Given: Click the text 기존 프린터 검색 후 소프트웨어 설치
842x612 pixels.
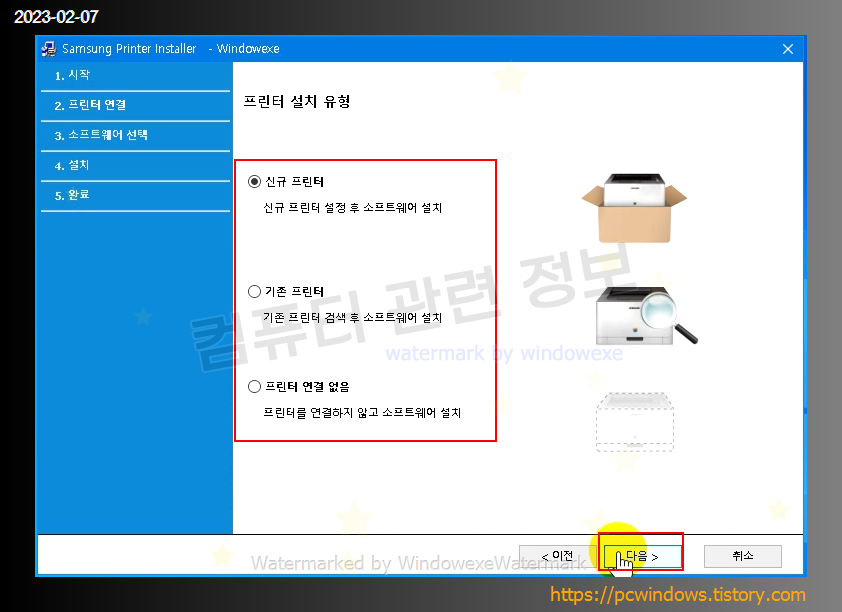Looking at the screenshot, I should 353,318.
